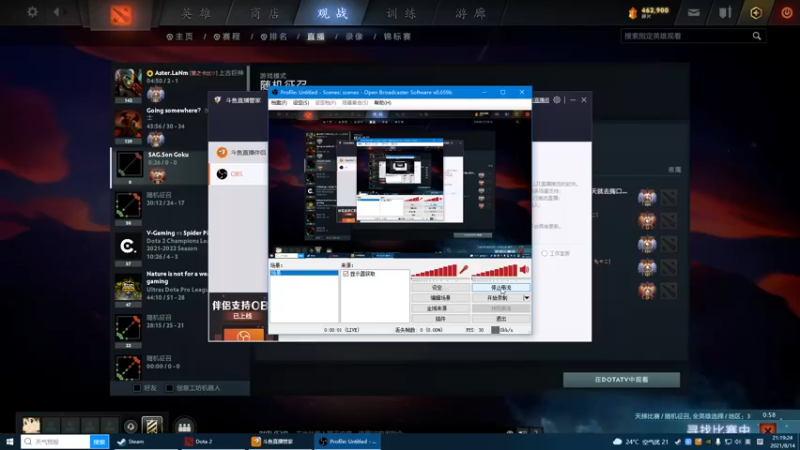Cancel match search with red X
The width and height of the screenshot is (800, 450).
coord(768,429)
